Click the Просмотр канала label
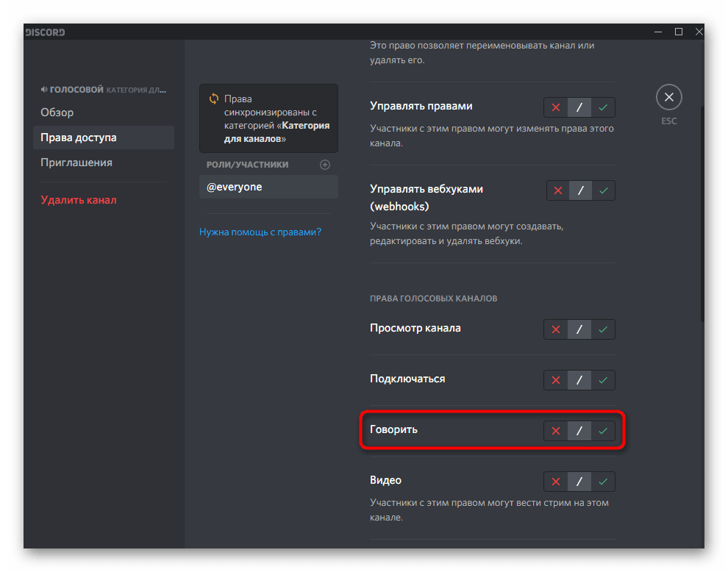 click(x=415, y=328)
